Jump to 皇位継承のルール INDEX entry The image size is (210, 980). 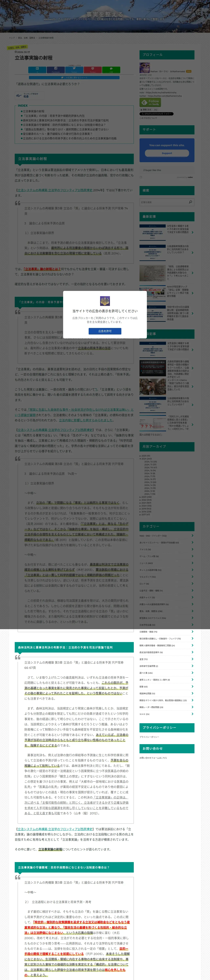point(57,134)
